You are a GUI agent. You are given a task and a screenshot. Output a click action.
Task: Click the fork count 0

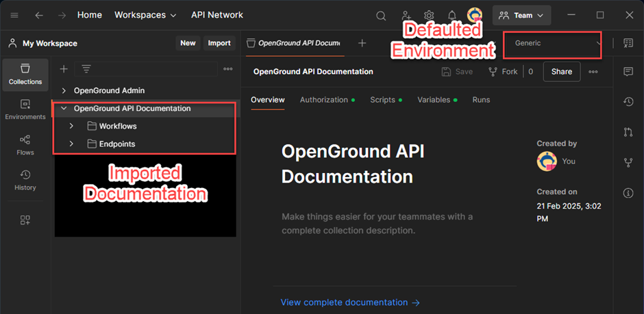tap(531, 72)
